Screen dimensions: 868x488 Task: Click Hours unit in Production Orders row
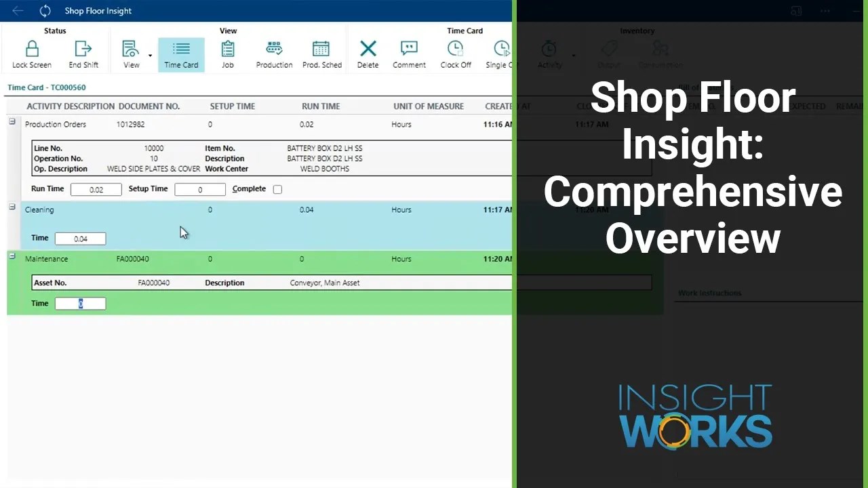pos(401,125)
